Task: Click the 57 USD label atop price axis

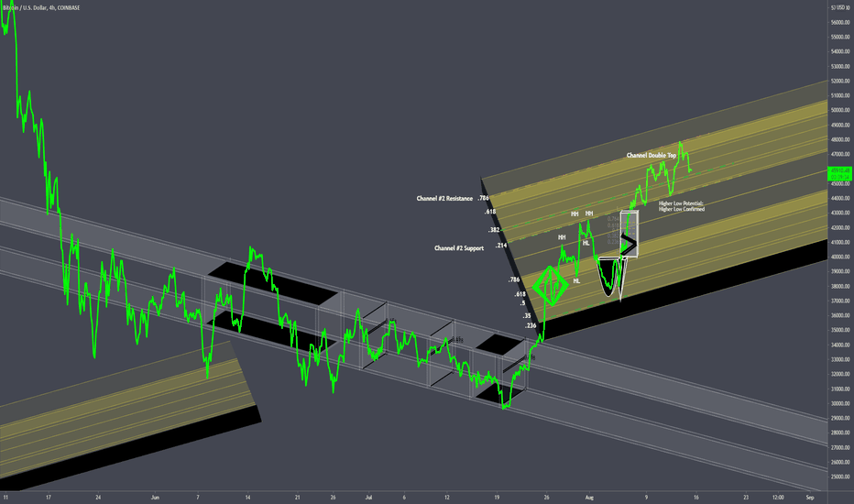Action: [840, 7]
